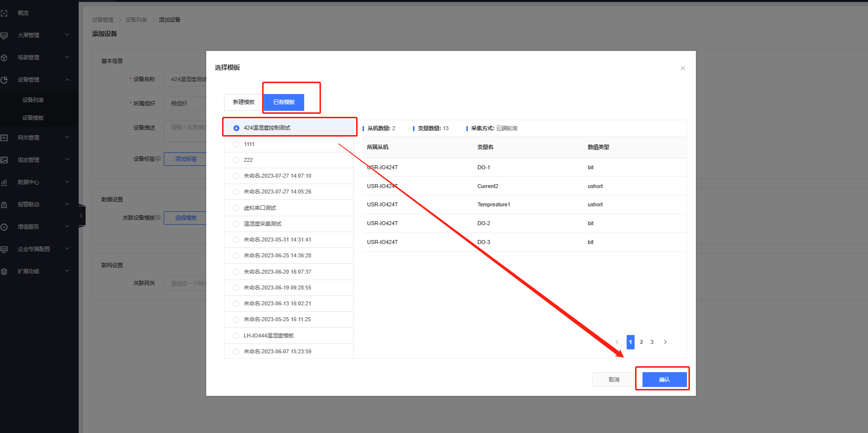Image resolution: width=868 pixels, height=433 pixels.
Task: Click the 概览 overview icon in sidebar
Action: tap(4, 13)
